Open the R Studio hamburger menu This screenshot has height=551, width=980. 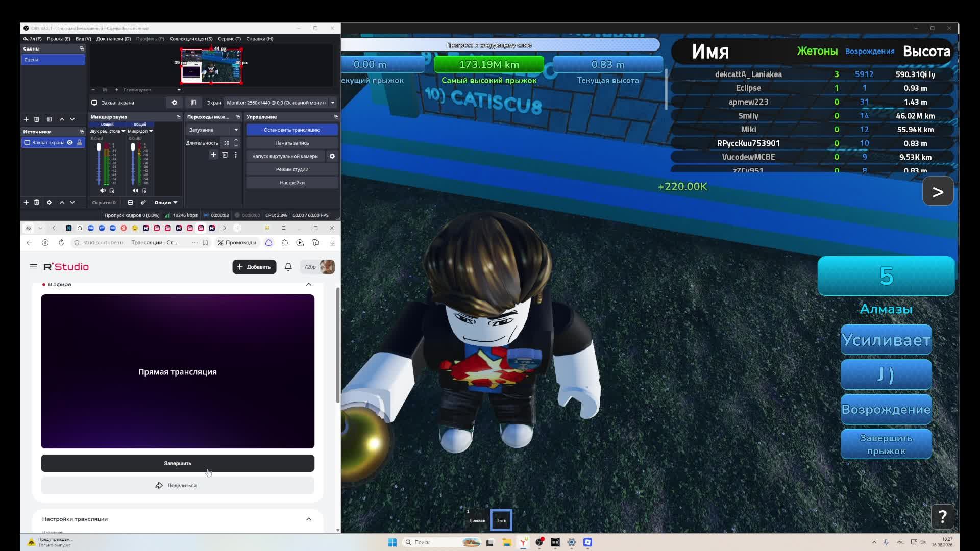(x=34, y=267)
